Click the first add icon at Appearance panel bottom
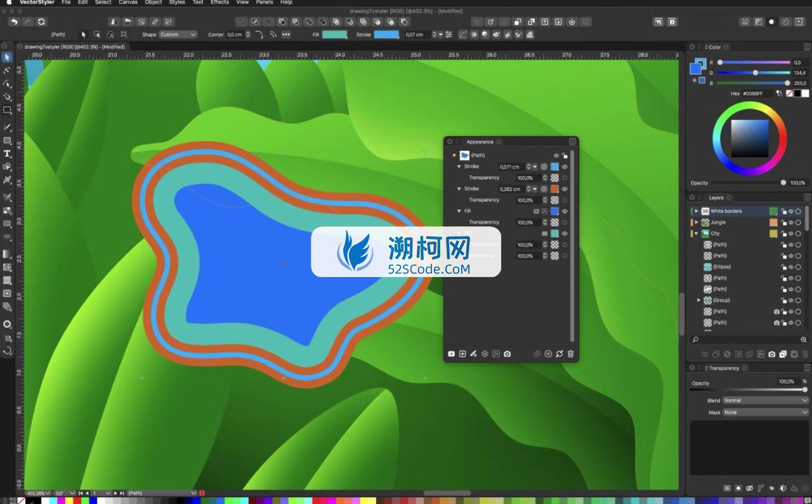 [451, 354]
